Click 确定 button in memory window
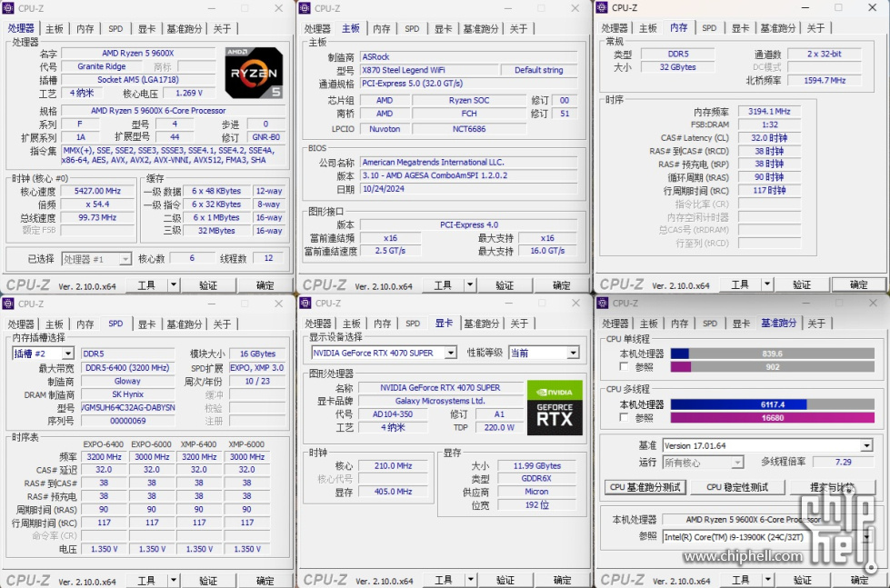 859,284
